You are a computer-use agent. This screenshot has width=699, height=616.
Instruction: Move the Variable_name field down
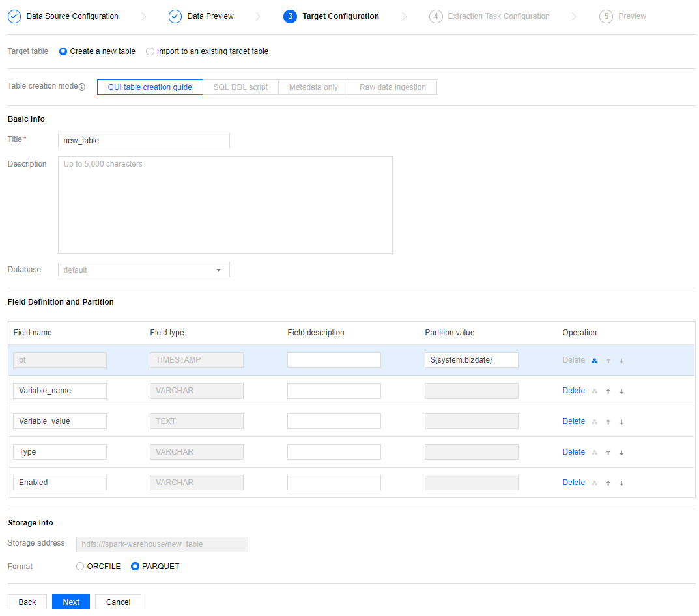click(621, 391)
